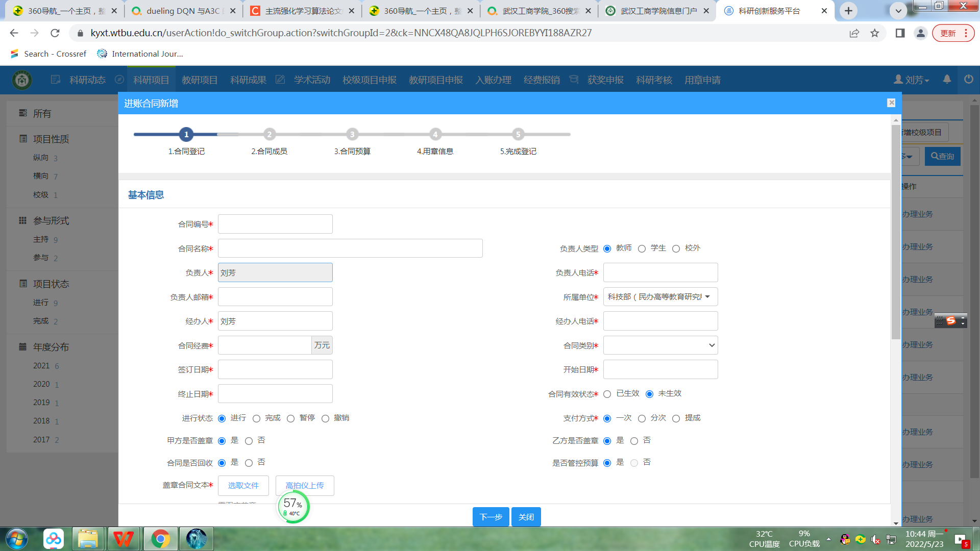The height and width of the screenshot is (551, 980).
Task: Open WPS Office from taskbar
Action: pyautogui.click(x=124, y=539)
